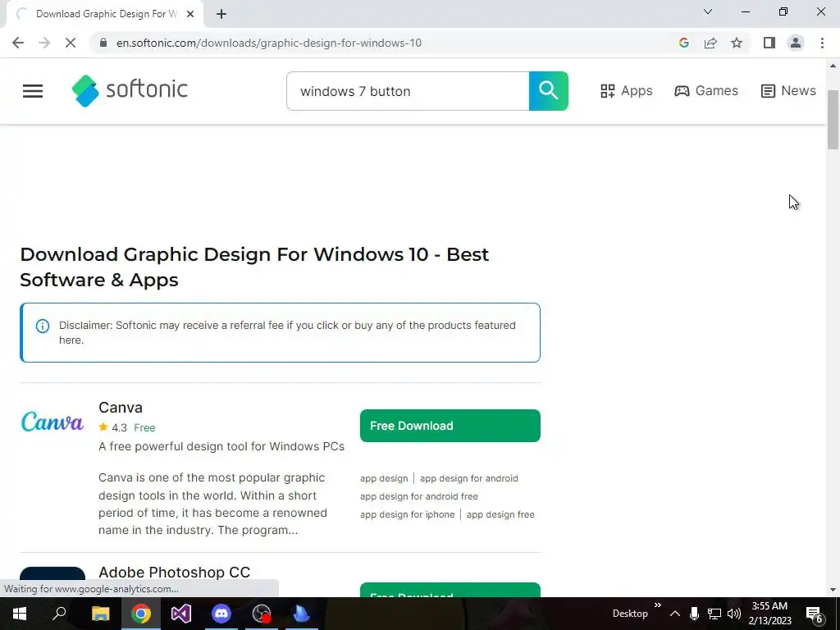840x630 pixels.
Task: Stop loading the page
Action: tap(71, 43)
